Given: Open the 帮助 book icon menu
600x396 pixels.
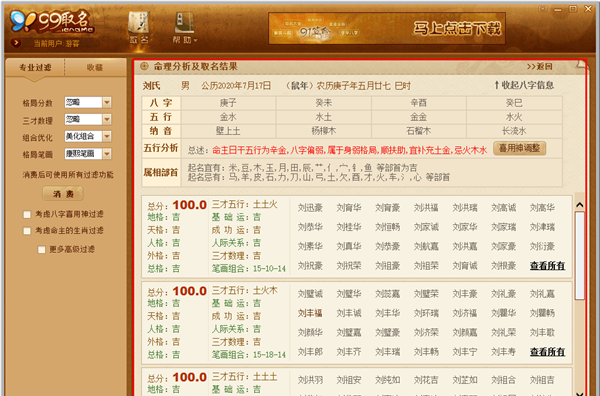Looking at the screenshot, I should [x=185, y=27].
